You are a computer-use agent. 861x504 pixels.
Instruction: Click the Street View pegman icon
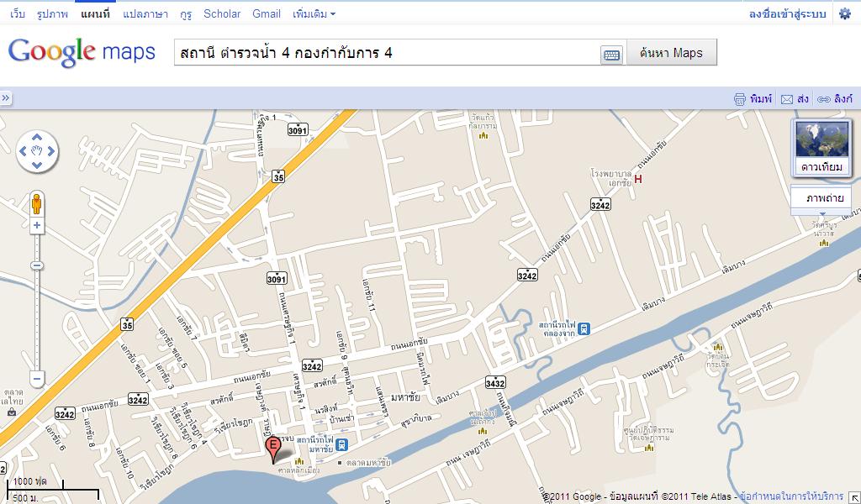37,203
